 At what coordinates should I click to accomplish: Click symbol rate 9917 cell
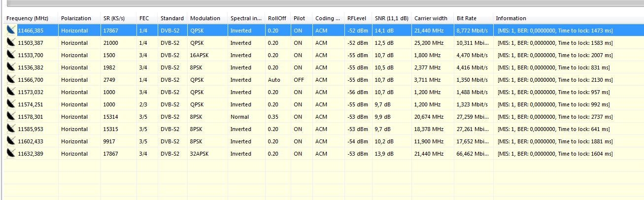tap(109, 141)
